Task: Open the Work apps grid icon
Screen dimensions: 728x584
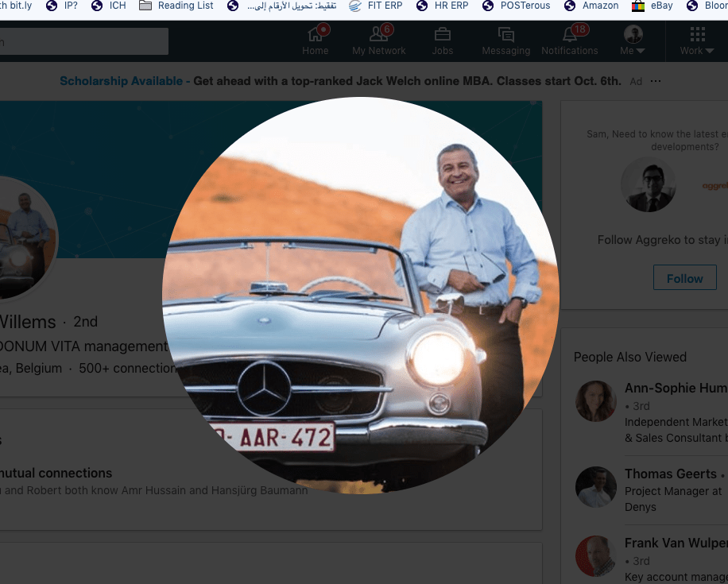Action: coord(697,34)
